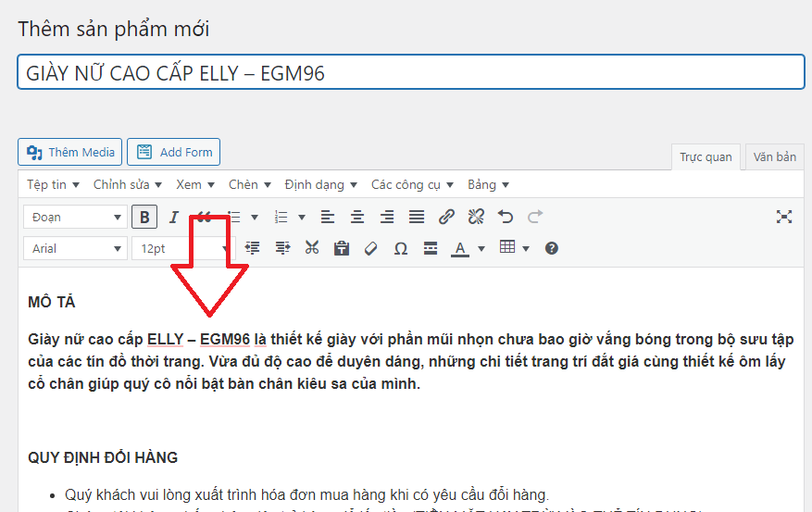Undo the last edit
This screenshot has height=512, width=812.
coord(506,217)
